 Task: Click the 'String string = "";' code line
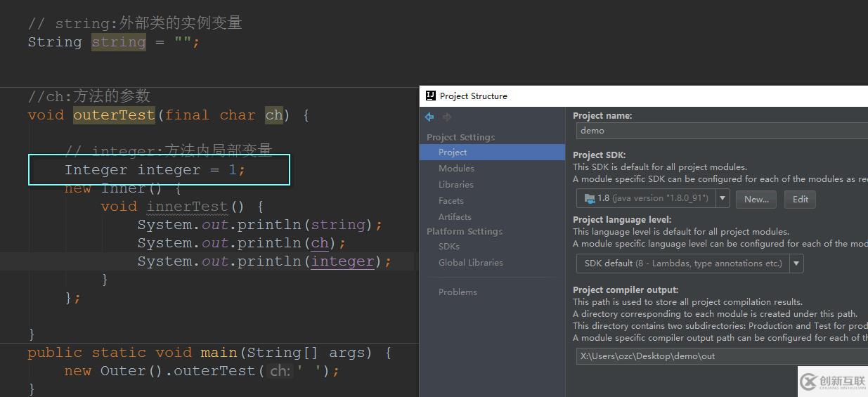[x=114, y=42]
